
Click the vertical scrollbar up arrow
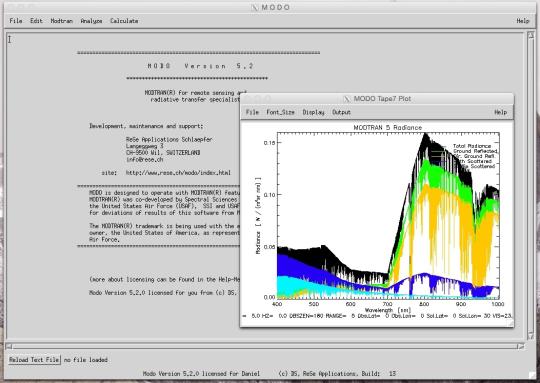tap(531, 35)
